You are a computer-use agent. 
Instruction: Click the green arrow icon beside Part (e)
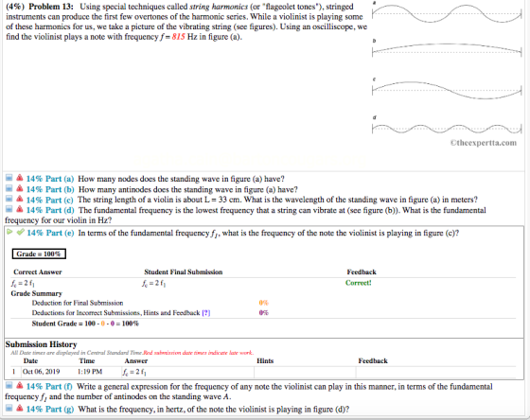[x=9, y=232]
